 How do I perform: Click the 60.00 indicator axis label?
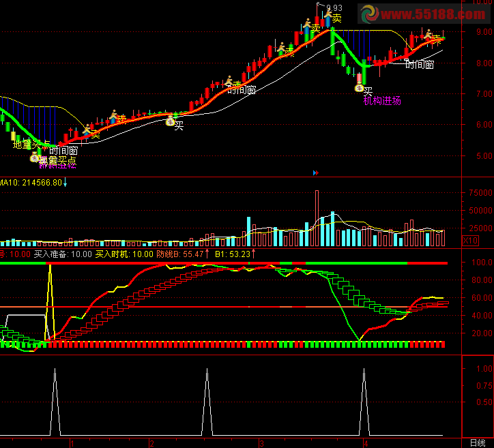point(482,297)
